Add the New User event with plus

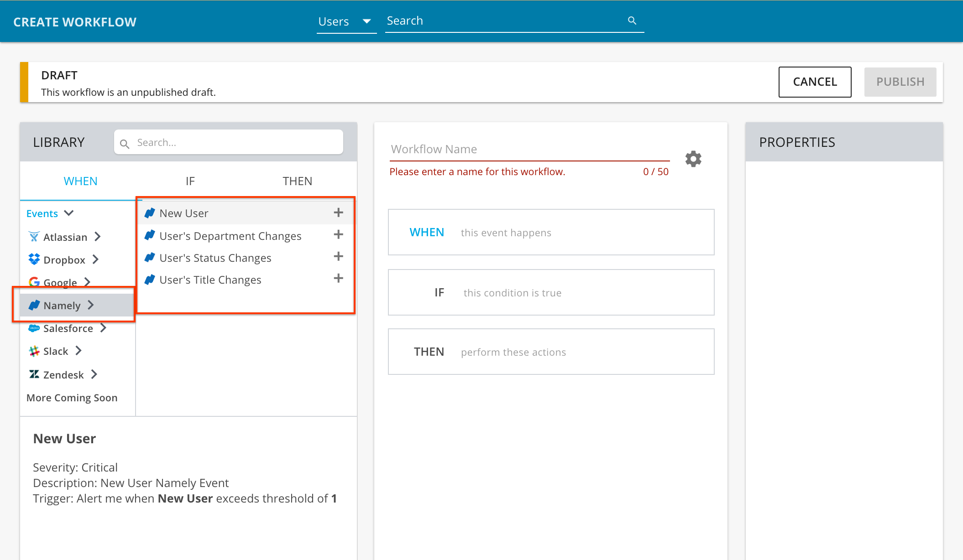point(338,213)
